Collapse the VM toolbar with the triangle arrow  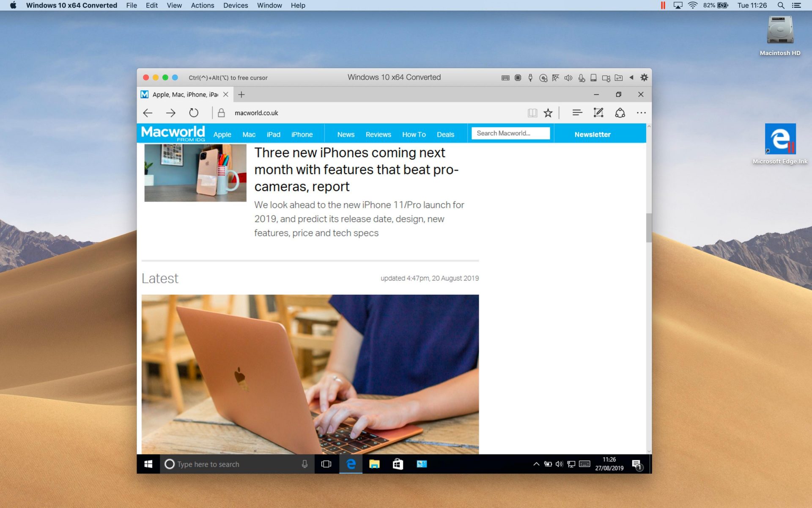tap(631, 77)
